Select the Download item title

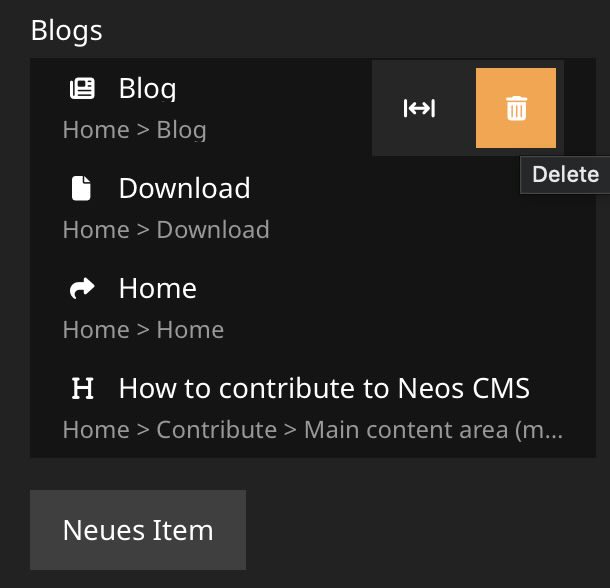coord(184,188)
